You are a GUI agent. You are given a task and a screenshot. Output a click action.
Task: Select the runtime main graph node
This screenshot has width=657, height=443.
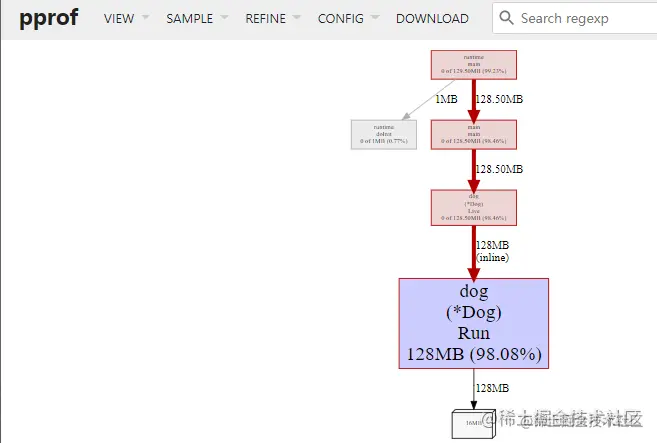[x=473, y=65]
